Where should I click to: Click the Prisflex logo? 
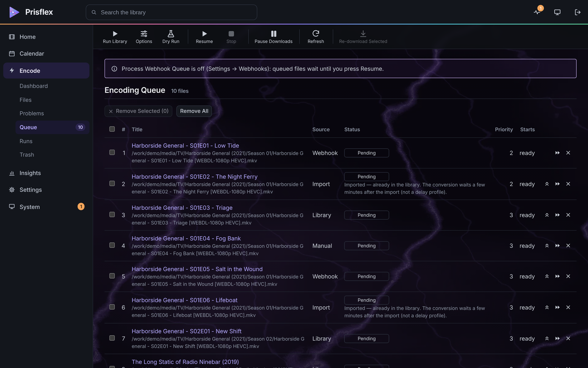point(31,12)
